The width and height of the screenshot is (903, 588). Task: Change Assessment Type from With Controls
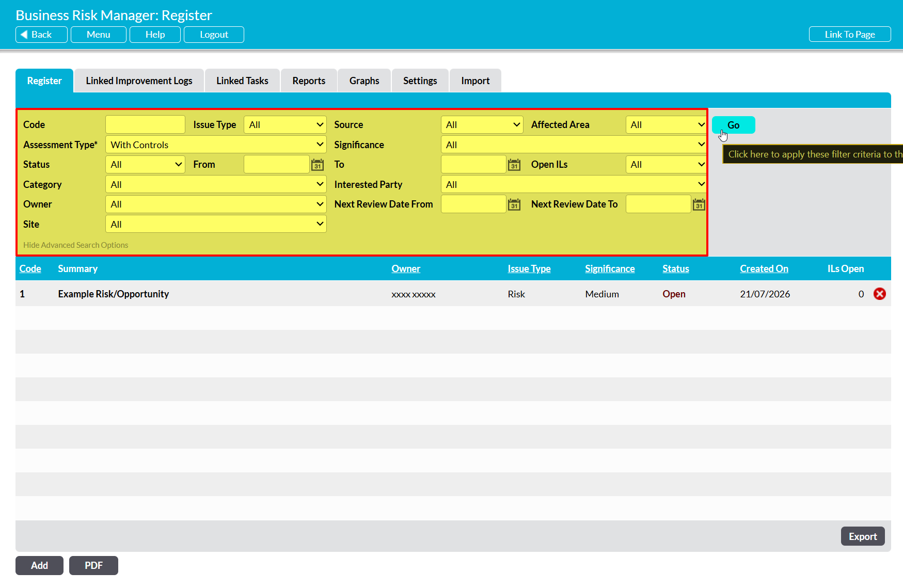tap(216, 145)
